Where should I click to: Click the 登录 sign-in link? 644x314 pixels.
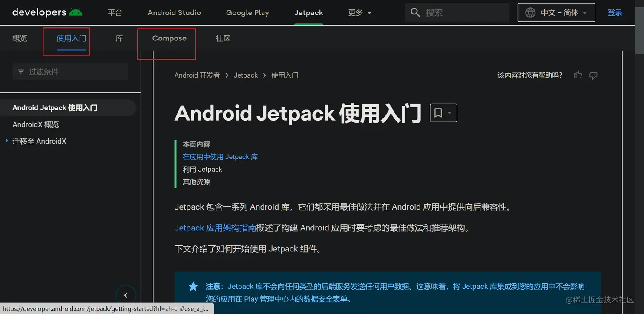pyautogui.click(x=615, y=13)
